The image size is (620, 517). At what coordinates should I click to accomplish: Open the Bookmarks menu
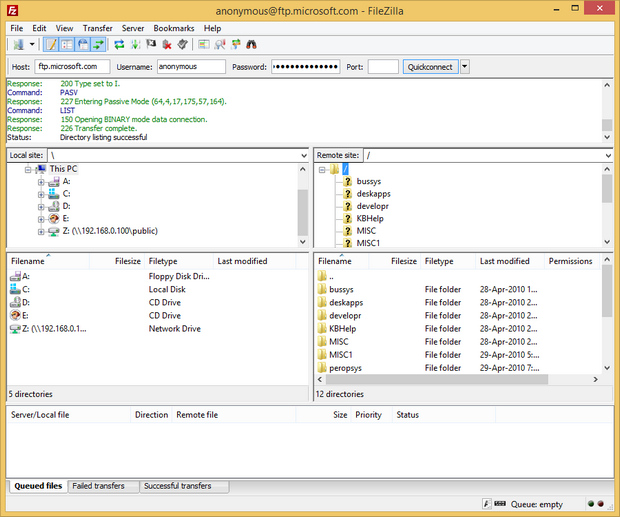tap(173, 28)
